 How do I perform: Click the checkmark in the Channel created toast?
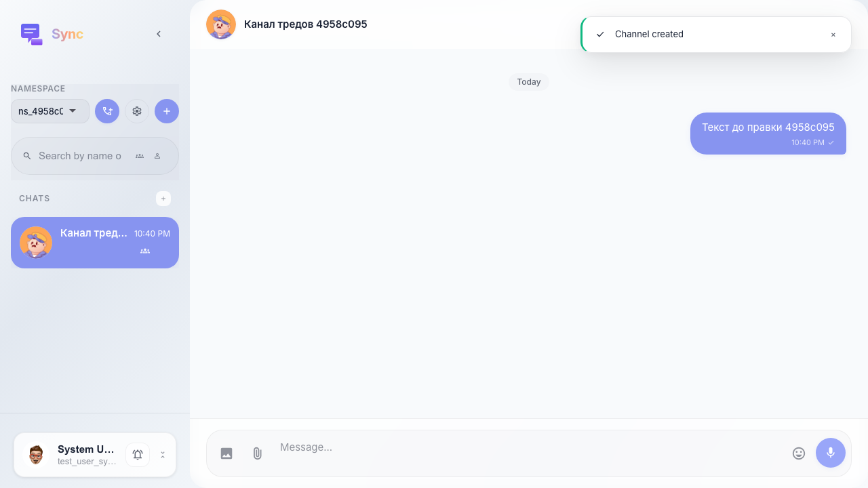click(x=600, y=35)
